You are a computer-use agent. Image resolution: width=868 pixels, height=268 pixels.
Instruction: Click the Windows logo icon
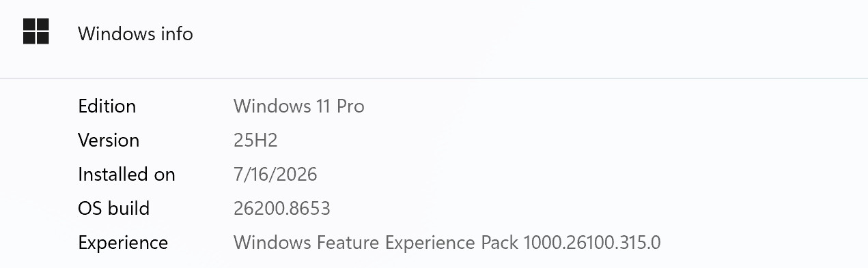click(36, 31)
